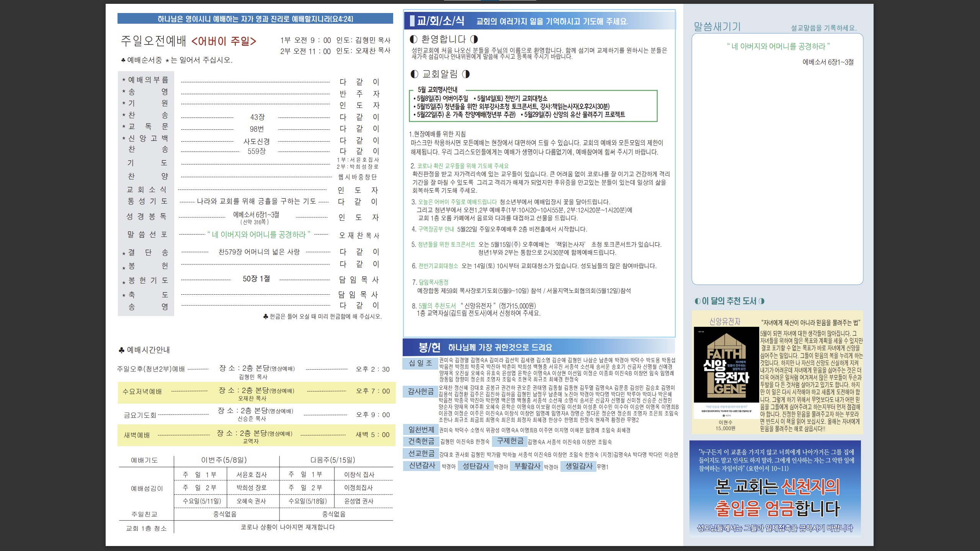Click responsive reading '98번'
Viewport: 980px width, 551px height.
click(x=257, y=129)
